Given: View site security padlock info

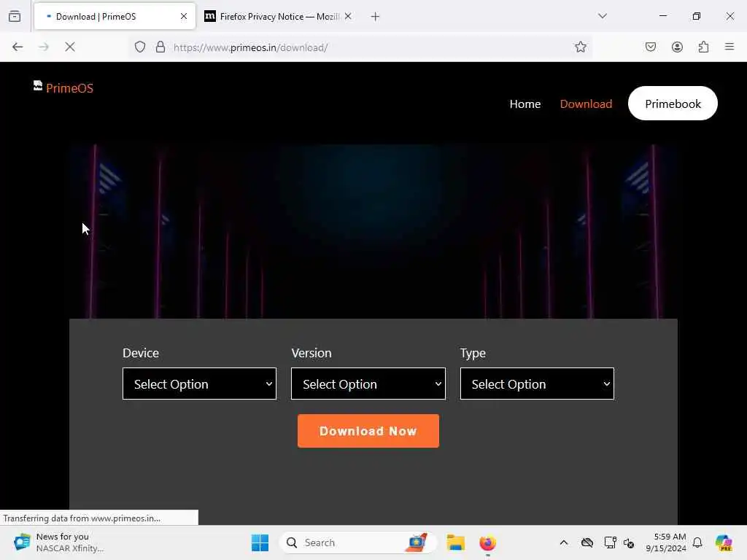Looking at the screenshot, I should pyautogui.click(x=160, y=47).
